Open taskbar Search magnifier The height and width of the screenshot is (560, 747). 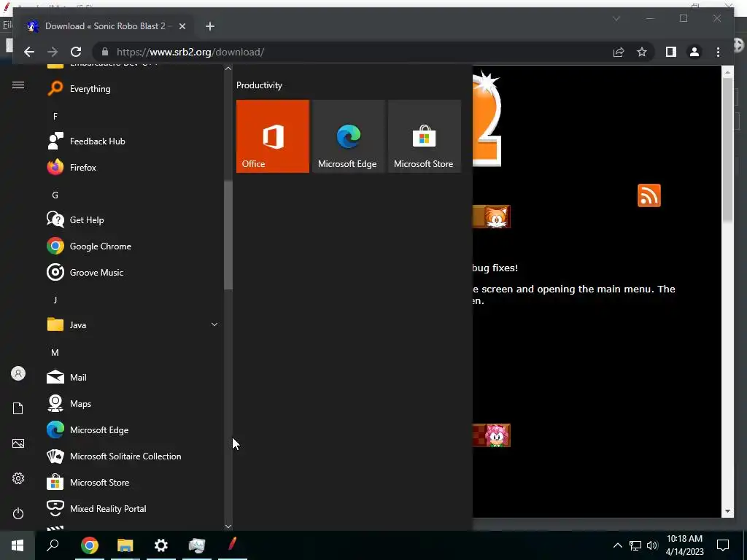pos(53,545)
